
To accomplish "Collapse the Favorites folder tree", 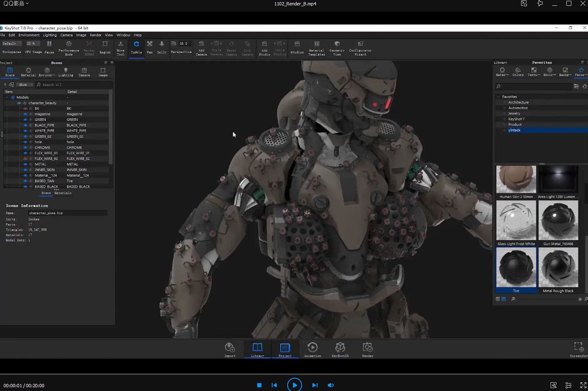I will click(498, 97).
